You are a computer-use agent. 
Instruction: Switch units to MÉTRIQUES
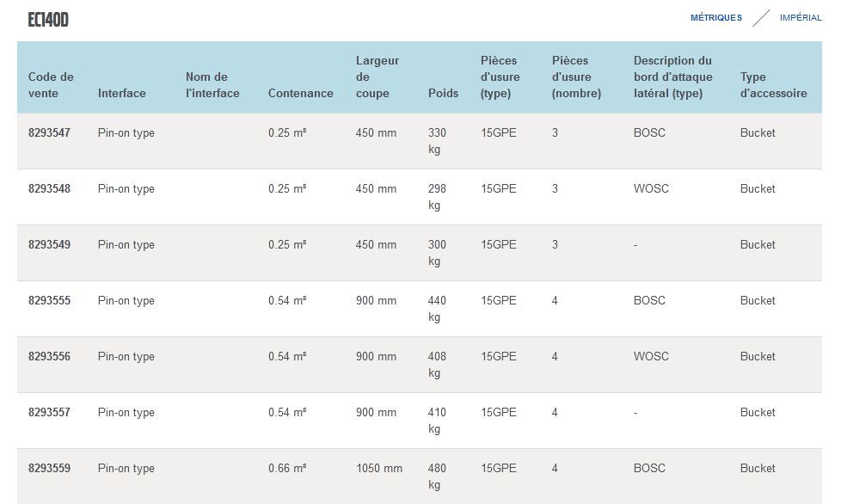pos(715,18)
